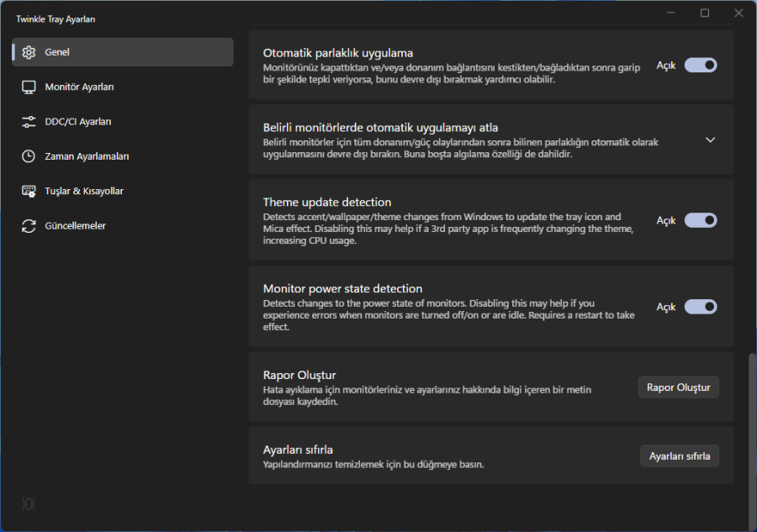Click the sliders icon for DDC/CI Ayarları
The width and height of the screenshot is (757, 532).
29,122
